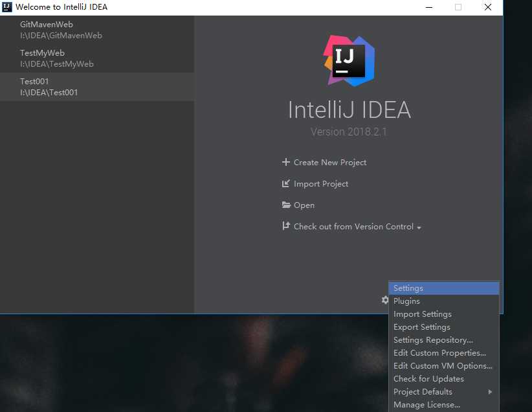Click path text I:\IDEA\Test001
This screenshot has width=532, height=412.
click(x=49, y=93)
